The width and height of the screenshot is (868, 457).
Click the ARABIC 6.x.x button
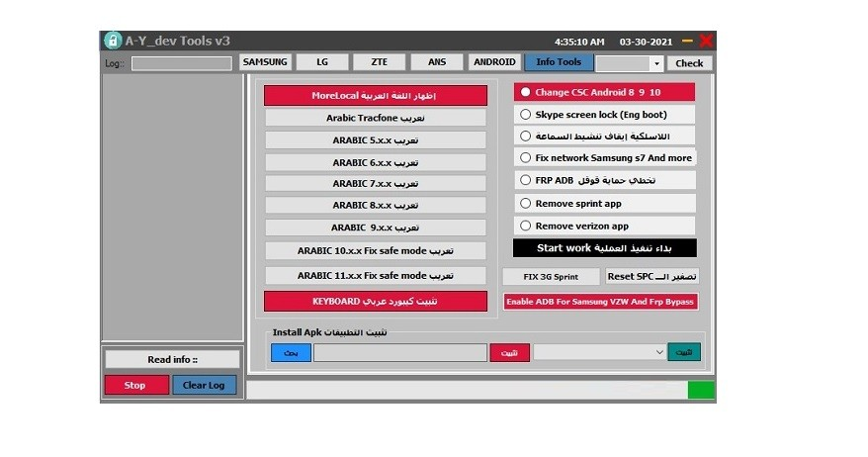pos(376,162)
